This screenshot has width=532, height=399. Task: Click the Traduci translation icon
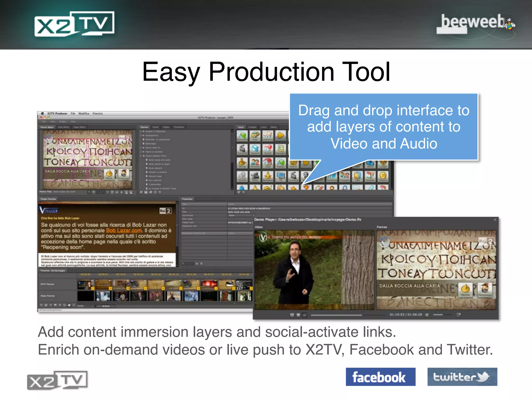coord(281,163)
